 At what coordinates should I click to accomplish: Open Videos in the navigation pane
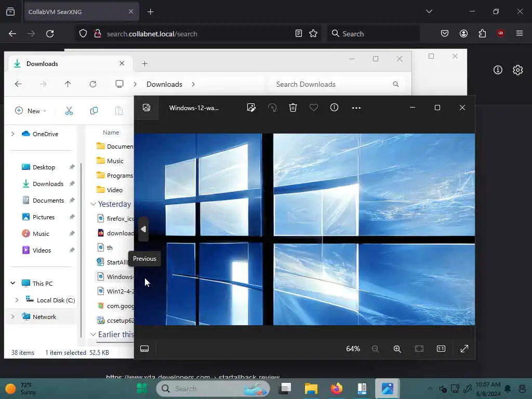pos(42,250)
